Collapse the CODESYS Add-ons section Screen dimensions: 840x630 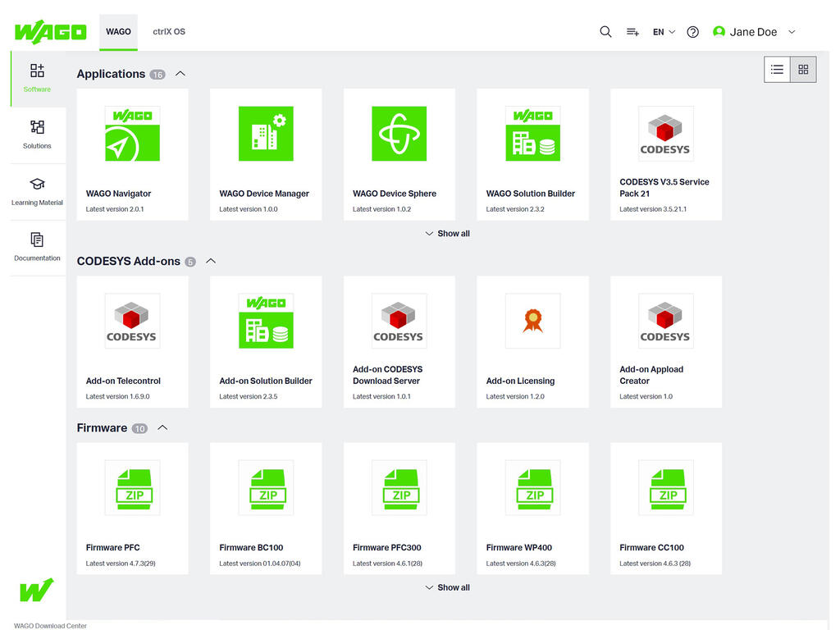[211, 262]
